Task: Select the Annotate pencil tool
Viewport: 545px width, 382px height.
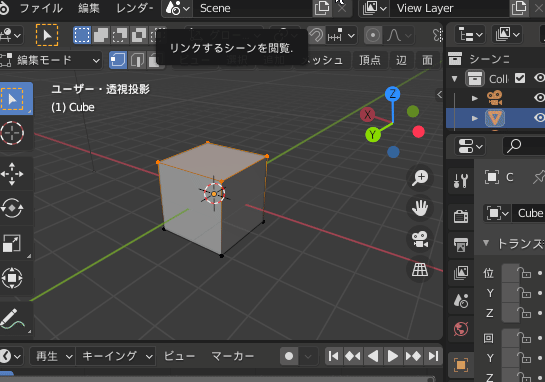Action: 13,318
